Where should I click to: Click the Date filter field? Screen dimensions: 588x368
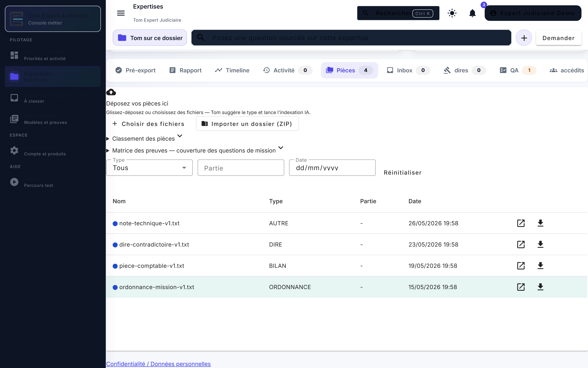point(332,168)
